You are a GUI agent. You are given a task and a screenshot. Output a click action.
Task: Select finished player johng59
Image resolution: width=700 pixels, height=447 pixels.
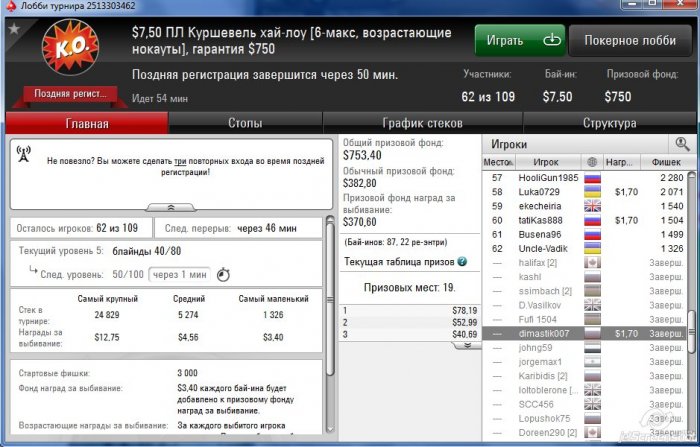tap(584, 348)
